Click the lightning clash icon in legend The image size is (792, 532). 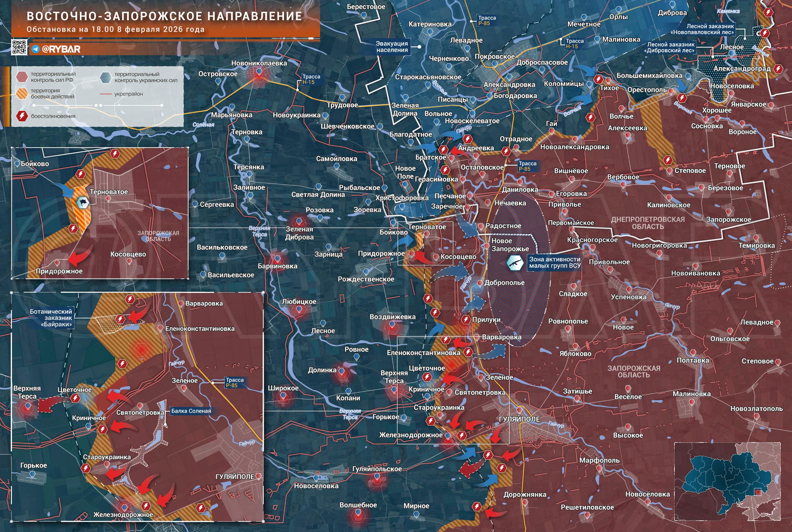point(22,116)
